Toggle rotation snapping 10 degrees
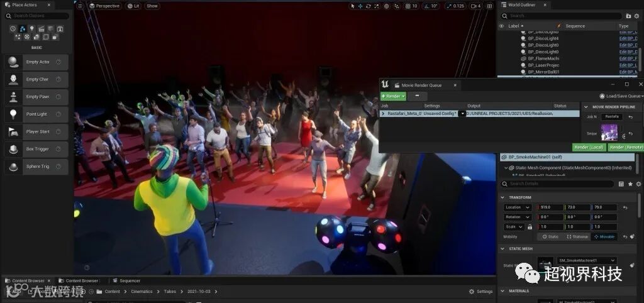 tap(431, 6)
